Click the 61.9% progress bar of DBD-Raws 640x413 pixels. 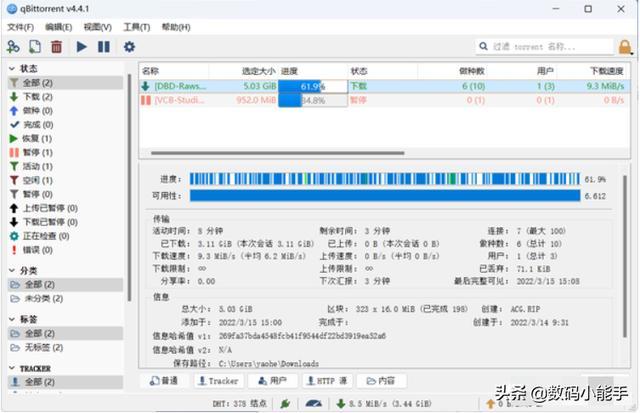tap(313, 86)
